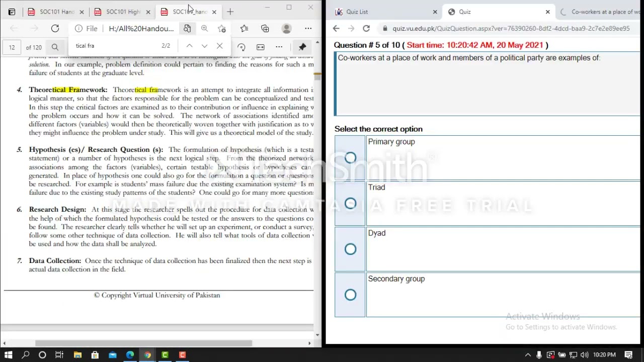
Task: Pin the PDF toolbar
Action: point(302,47)
